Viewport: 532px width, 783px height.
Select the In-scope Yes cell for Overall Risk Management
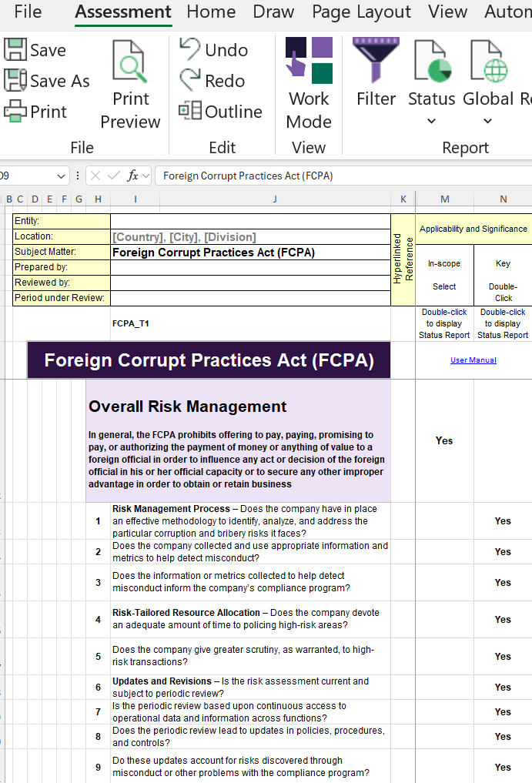point(444,441)
